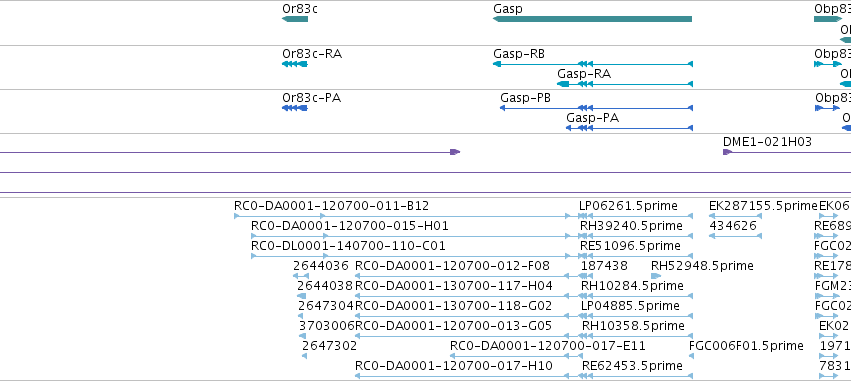Select the Or83c gene bar
The image size is (851, 381).
295,19
